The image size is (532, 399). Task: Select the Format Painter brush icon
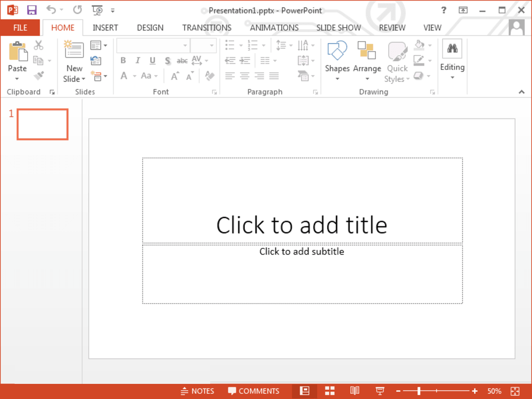coord(39,75)
